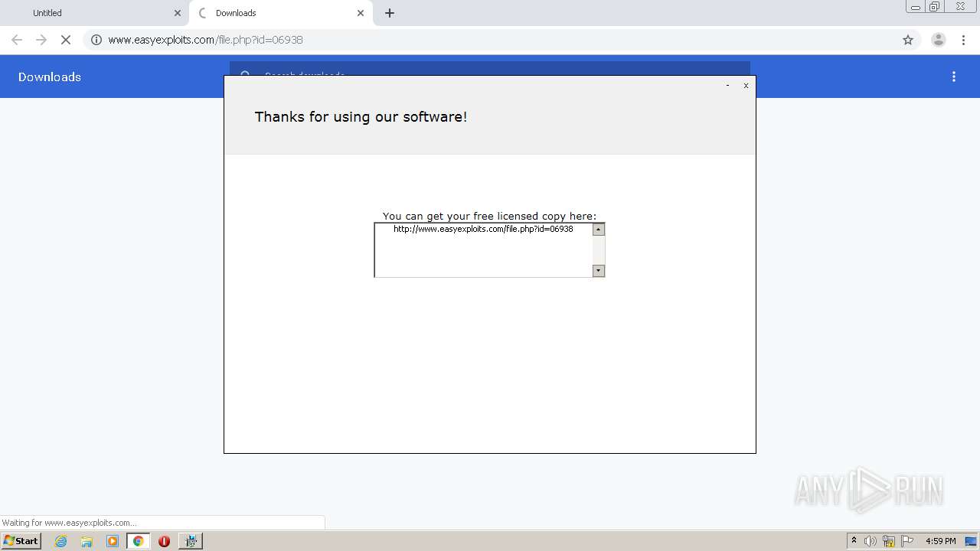Close the Untitled tab
This screenshot has height=551, width=980.
click(x=178, y=13)
